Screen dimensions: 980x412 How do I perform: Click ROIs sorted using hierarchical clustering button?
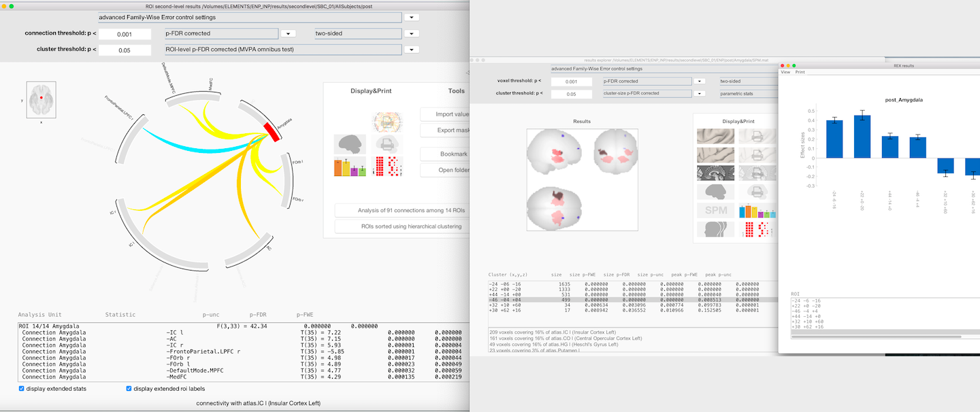[x=402, y=227]
